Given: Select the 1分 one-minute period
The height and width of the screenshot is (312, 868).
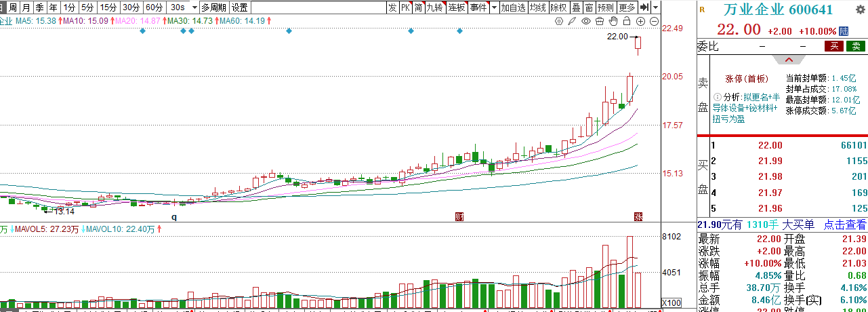Looking at the screenshot, I should pos(69,7).
